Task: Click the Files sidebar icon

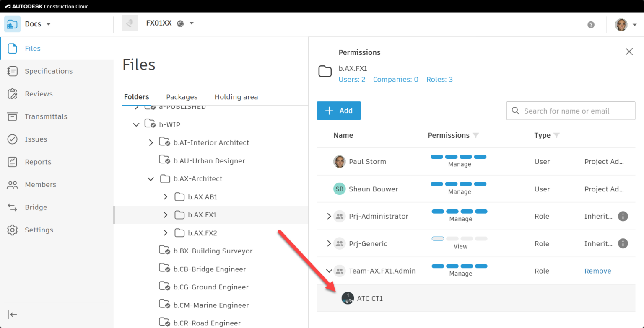Action: click(x=13, y=49)
